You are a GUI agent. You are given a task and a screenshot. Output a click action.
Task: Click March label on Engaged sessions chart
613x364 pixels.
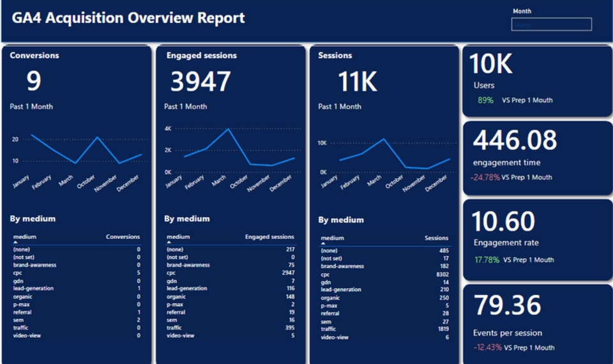point(219,181)
